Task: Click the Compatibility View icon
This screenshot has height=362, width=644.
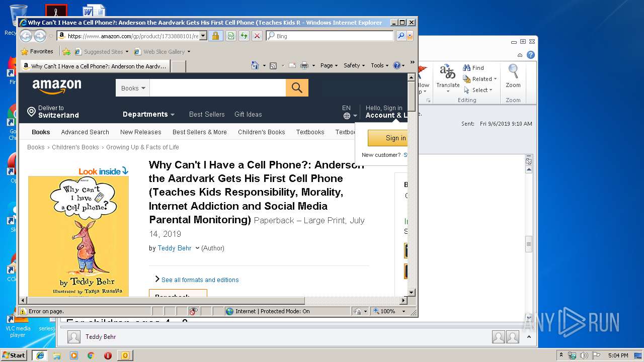Action: click(231, 36)
